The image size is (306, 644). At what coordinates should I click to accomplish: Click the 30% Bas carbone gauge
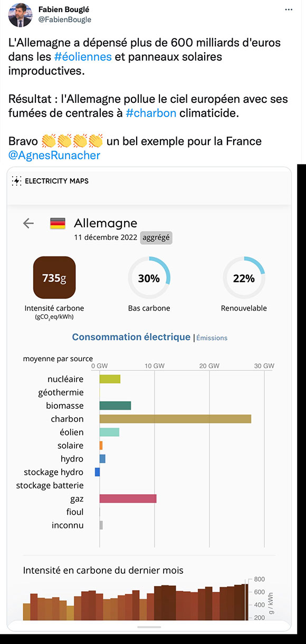pyautogui.click(x=149, y=278)
